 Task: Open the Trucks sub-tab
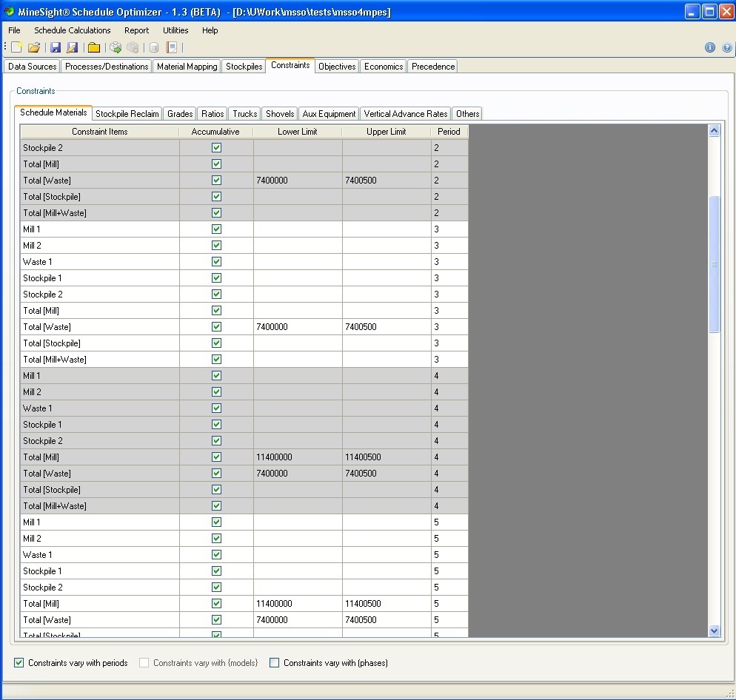(244, 113)
